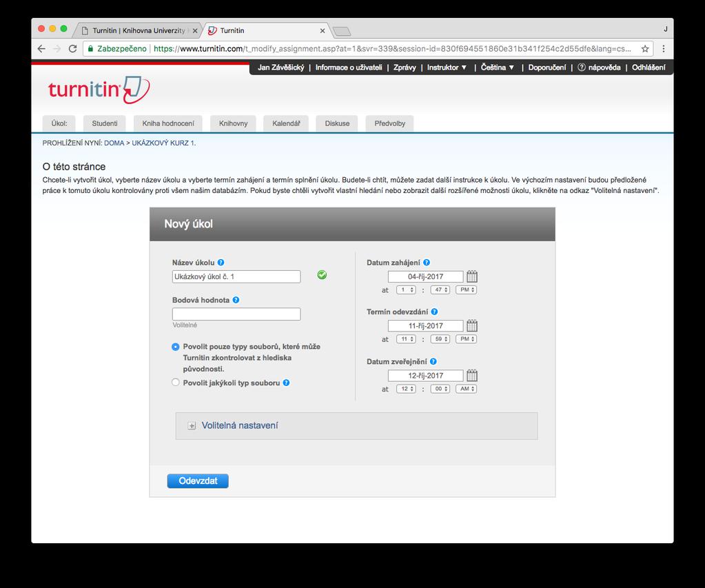
Task: Switch to Turnitin Knihovna Univerzity browser tab
Action: (139, 30)
